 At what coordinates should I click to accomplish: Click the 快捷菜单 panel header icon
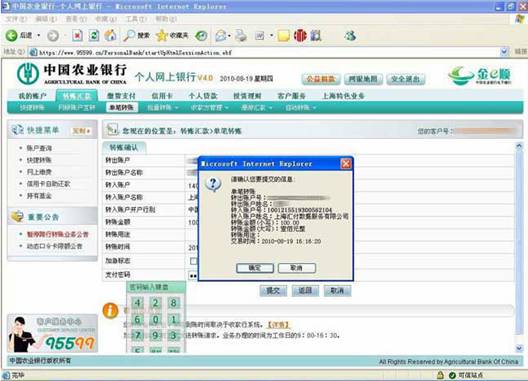tap(17, 130)
